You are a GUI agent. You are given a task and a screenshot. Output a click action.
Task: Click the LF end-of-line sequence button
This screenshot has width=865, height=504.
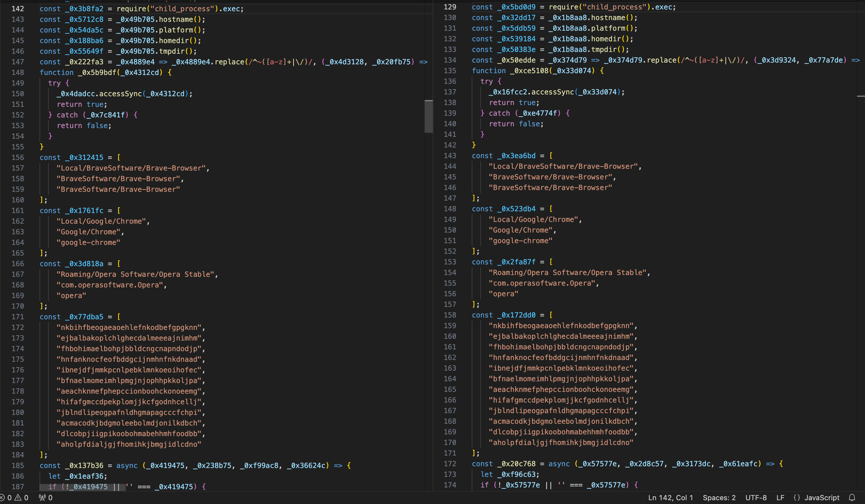[x=780, y=498]
